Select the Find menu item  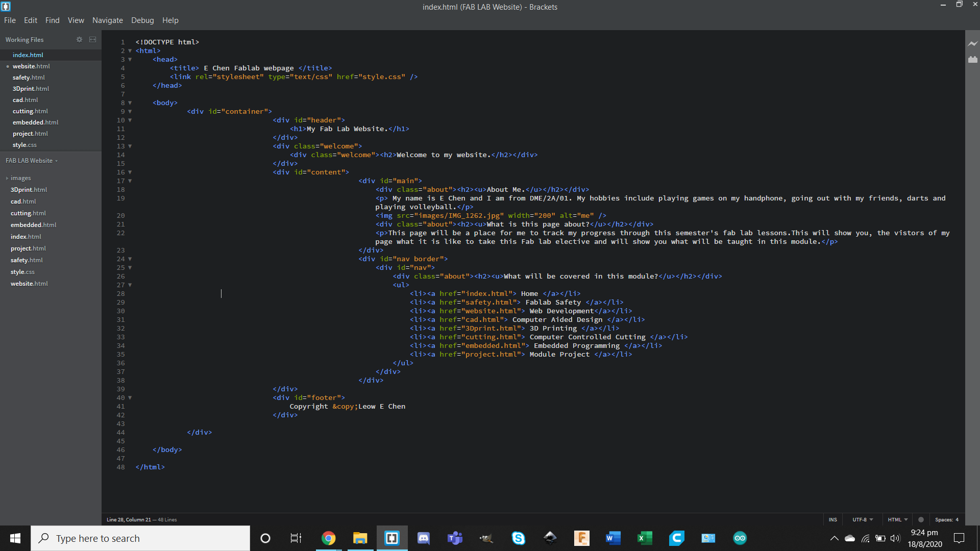[x=52, y=20]
